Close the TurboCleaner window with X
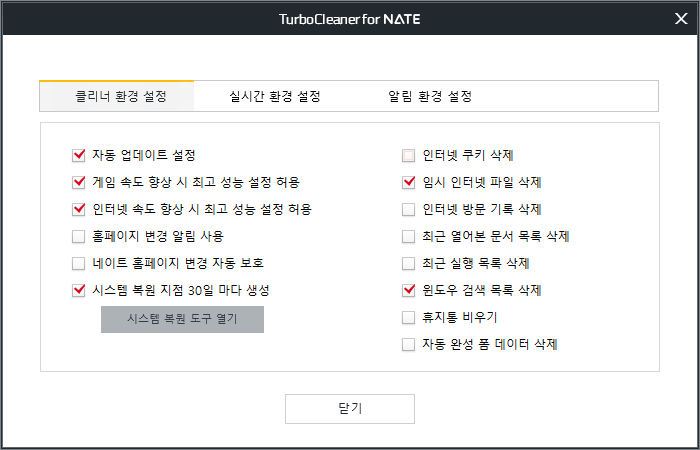This screenshot has width=700, height=450. click(681, 18)
